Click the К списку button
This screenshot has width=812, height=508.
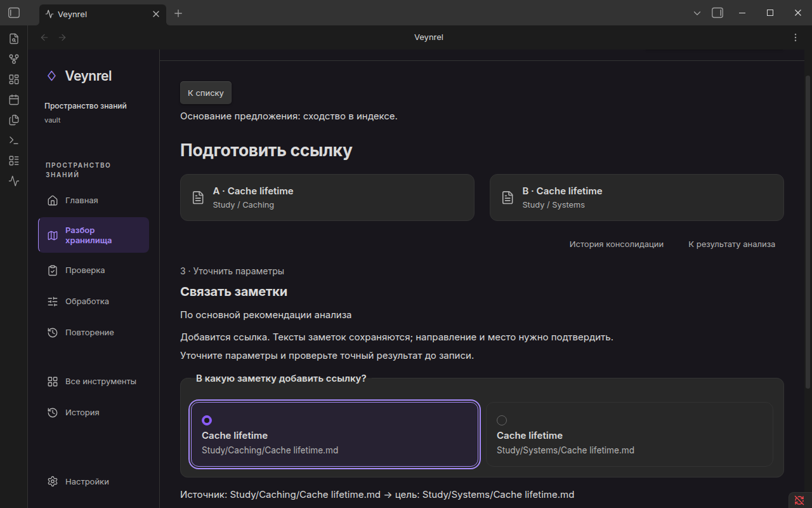[206, 93]
